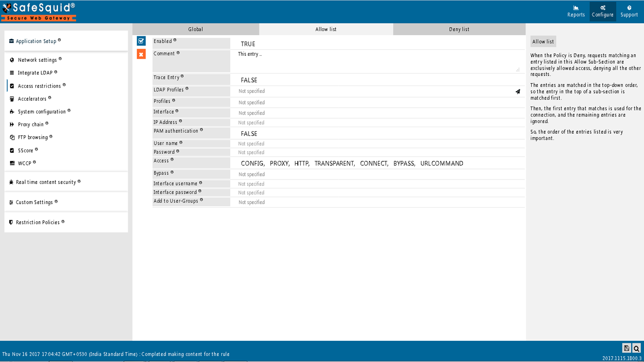The image size is (644, 362).
Task: Click the FTP browsing icon
Action: [x=12, y=137]
